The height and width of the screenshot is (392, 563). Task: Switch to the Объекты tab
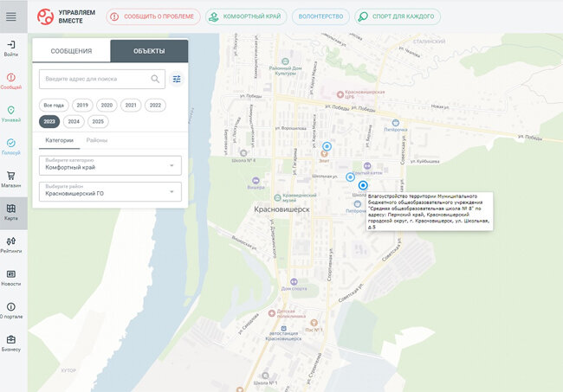tap(149, 51)
